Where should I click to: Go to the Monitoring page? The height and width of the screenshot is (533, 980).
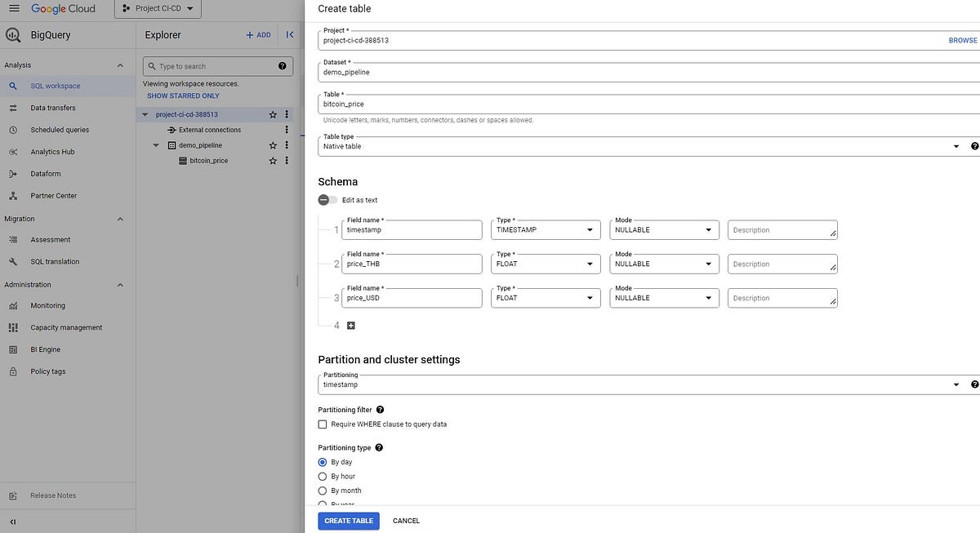[47, 304]
